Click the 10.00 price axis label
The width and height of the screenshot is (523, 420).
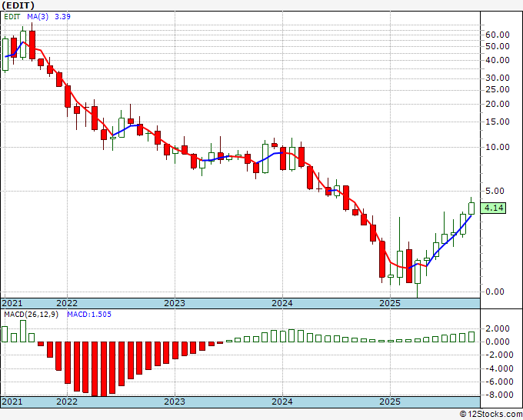[498, 147]
